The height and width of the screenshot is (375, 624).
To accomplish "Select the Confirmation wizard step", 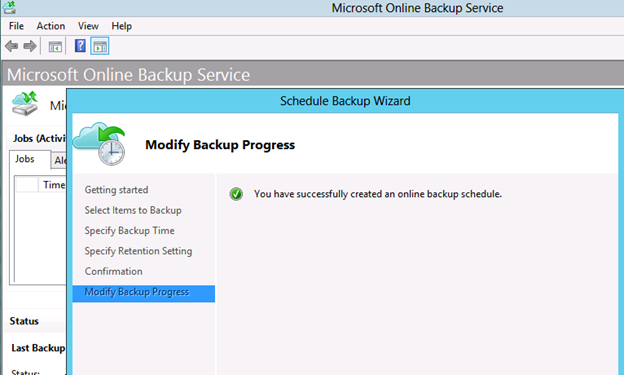I will pyautogui.click(x=113, y=271).
